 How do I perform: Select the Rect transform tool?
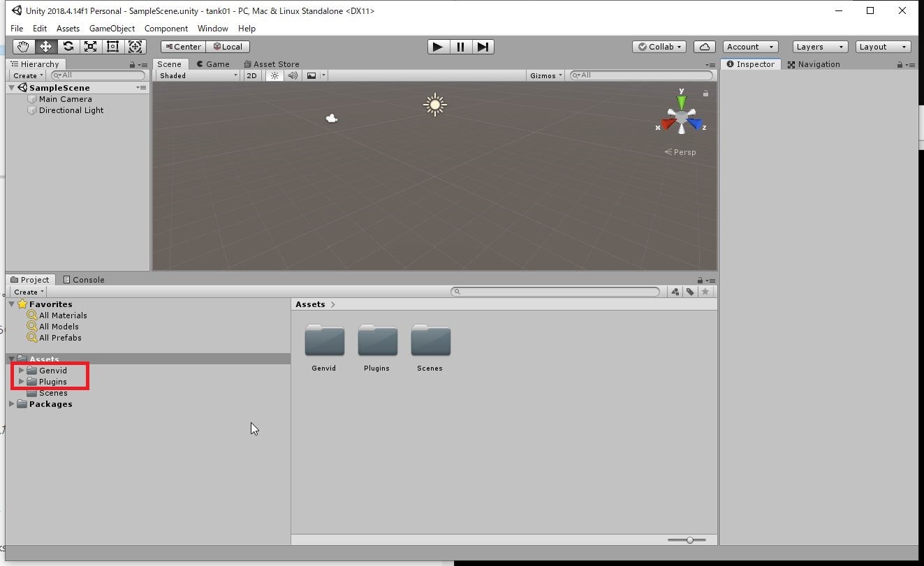112,47
